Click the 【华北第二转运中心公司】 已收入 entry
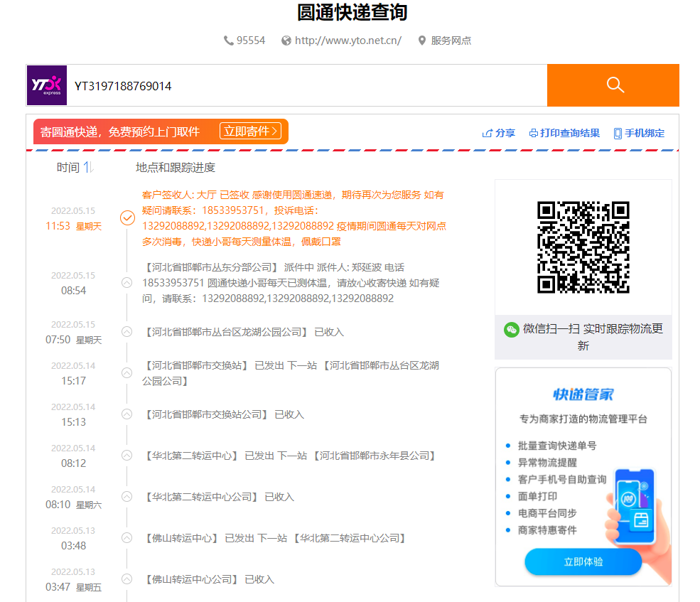 click(218, 497)
